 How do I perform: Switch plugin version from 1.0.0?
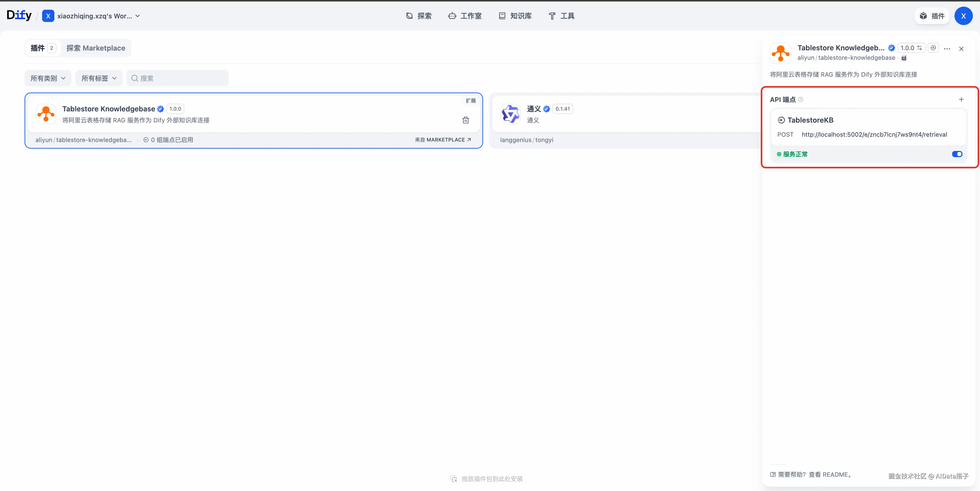[911, 48]
